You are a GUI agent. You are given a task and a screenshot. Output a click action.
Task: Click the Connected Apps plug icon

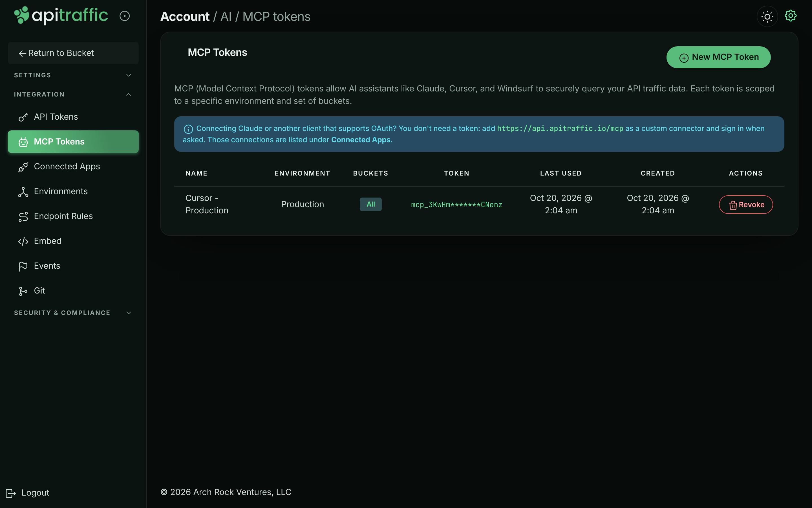pyautogui.click(x=23, y=167)
